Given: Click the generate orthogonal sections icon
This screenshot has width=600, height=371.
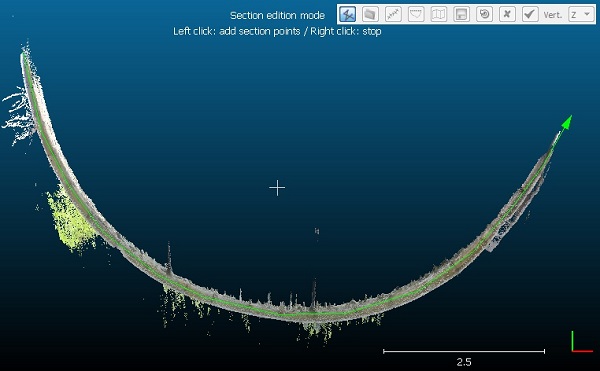Looking at the screenshot, I should 393,15.
